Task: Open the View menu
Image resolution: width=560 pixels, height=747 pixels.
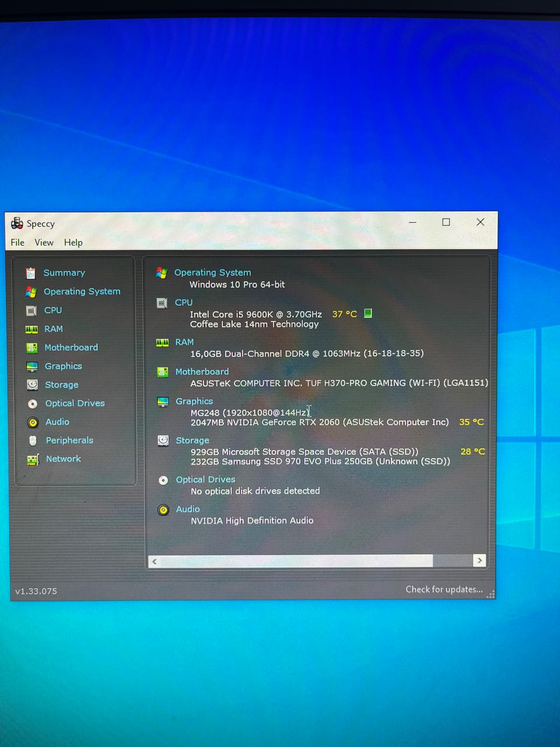Action: point(44,243)
